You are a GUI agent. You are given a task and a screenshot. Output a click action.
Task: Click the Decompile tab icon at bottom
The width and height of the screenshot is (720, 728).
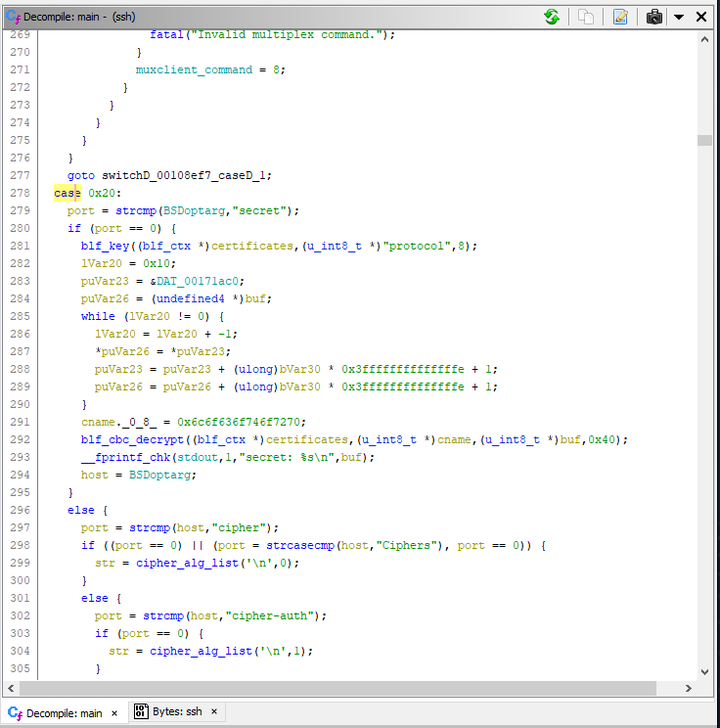pos(15,713)
